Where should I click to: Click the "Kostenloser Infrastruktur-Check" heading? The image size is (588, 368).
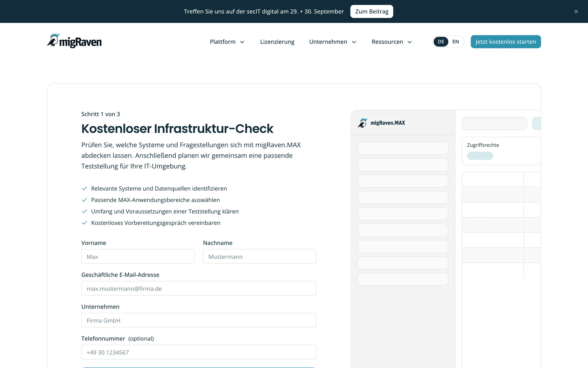177,129
